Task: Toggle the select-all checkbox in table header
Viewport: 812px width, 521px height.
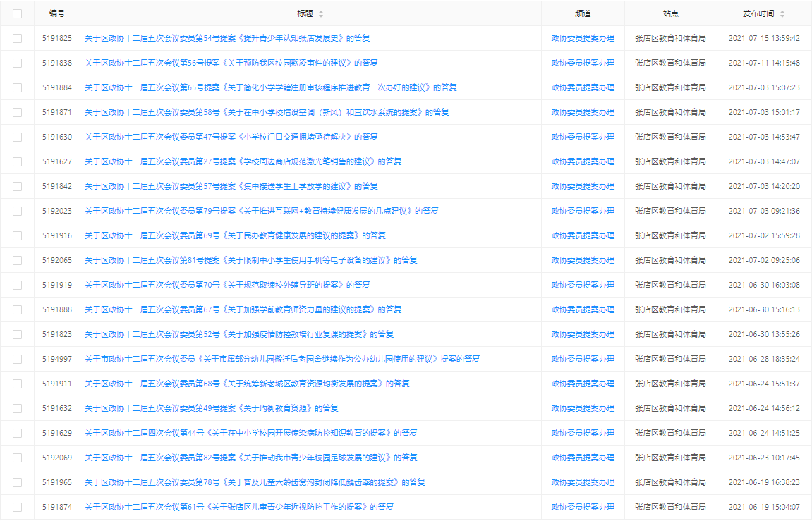Action: click(17, 13)
